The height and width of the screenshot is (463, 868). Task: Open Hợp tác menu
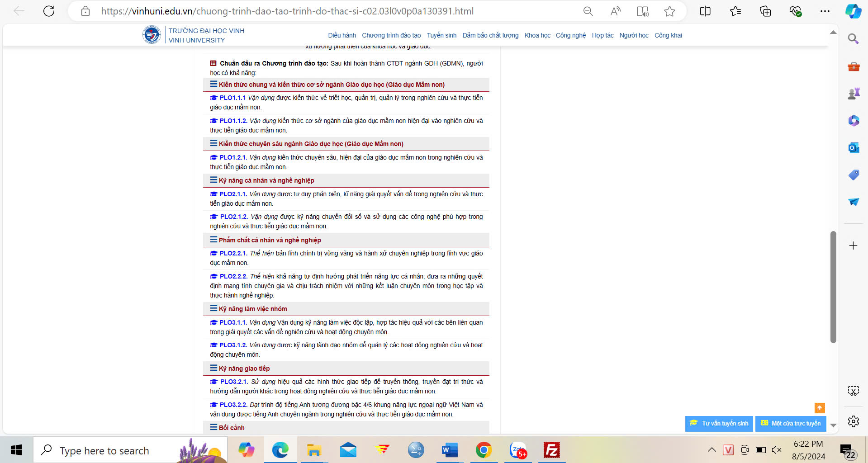pyautogui.click(x=602, y=35)
